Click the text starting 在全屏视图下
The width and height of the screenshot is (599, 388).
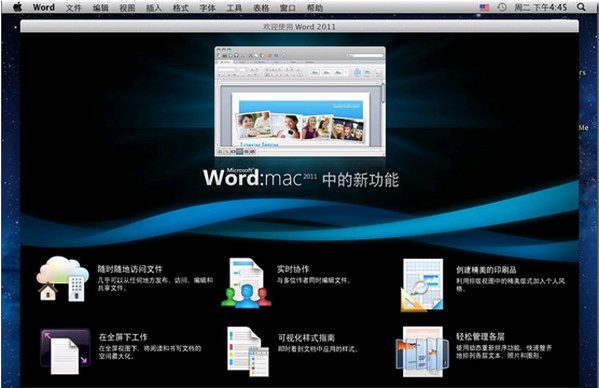pyautogui.click(x=150, y=352)
